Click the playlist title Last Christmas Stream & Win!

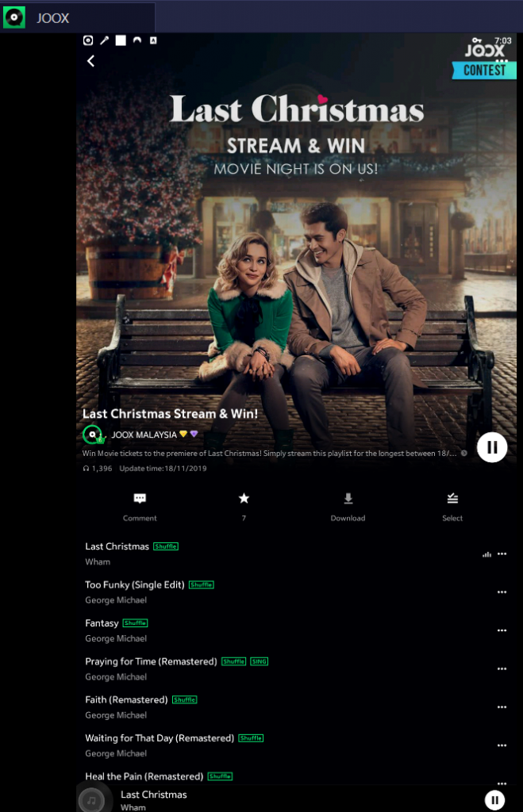[170, 414]
